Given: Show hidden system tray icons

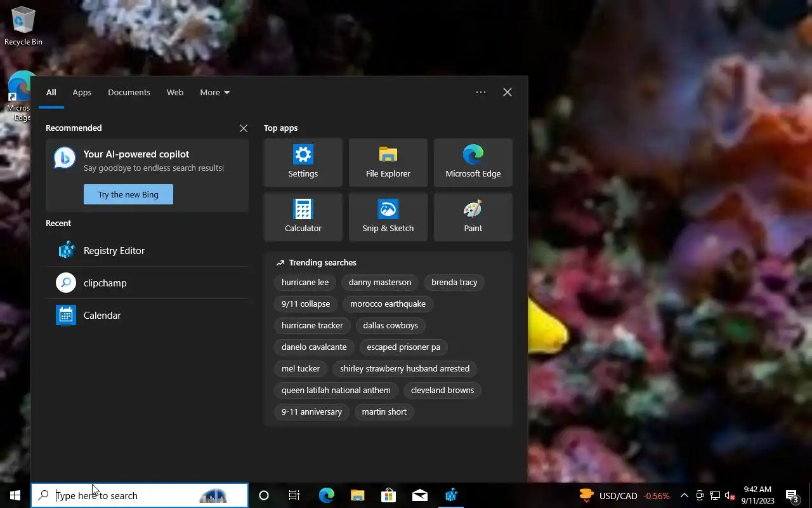Looking at the screenshot, I should pyautogui.click(x=684, y=495).
